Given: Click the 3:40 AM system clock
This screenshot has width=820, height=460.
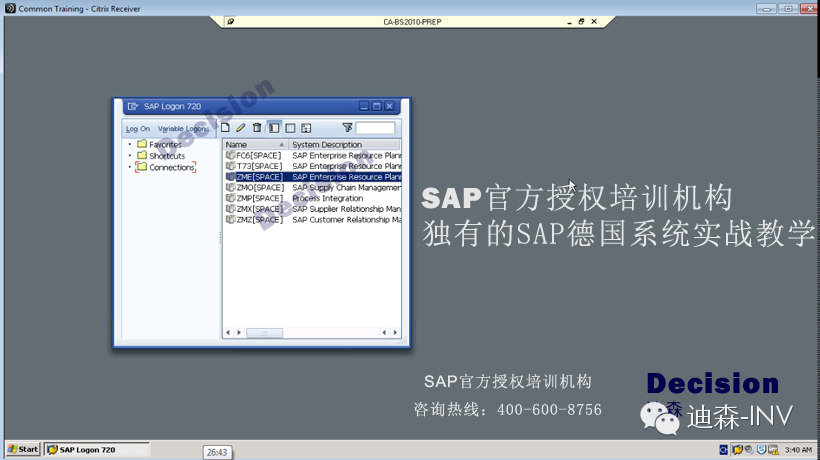Looking at the screenshot, I should coord(798,450).
